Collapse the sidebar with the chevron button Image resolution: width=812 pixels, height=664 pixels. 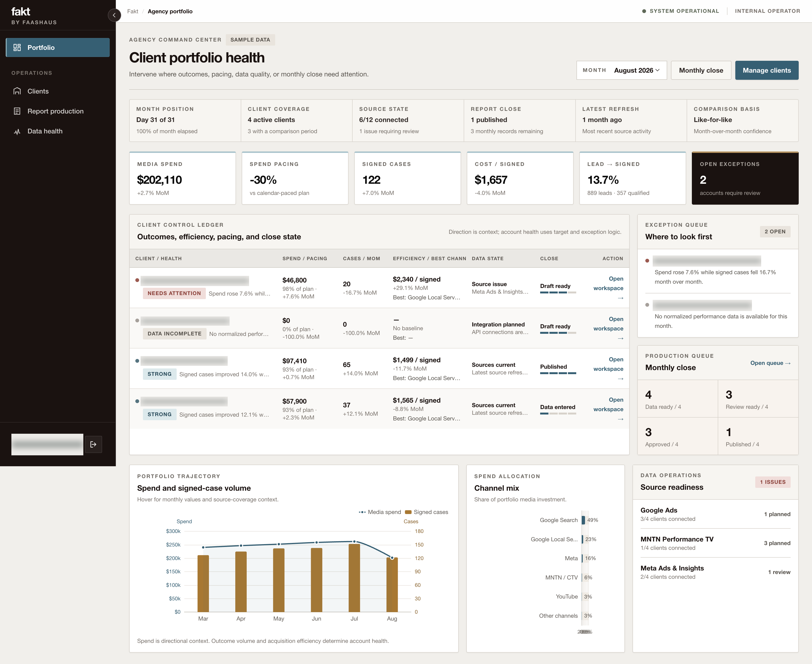click(114, 15)
